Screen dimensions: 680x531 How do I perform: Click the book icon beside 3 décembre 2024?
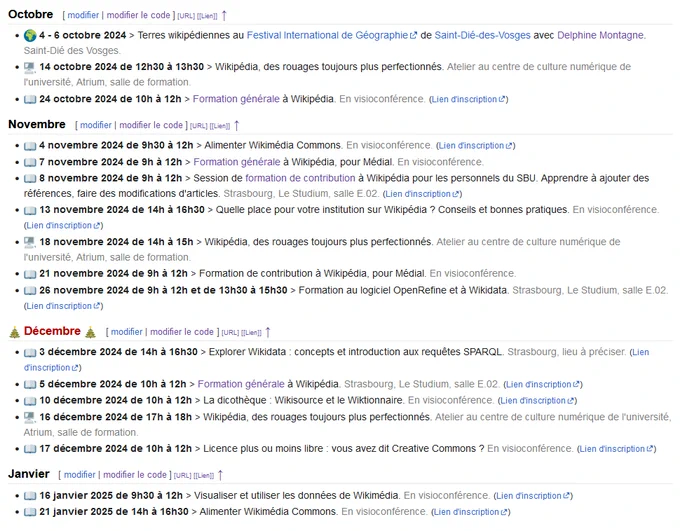(x=30, y=352)
